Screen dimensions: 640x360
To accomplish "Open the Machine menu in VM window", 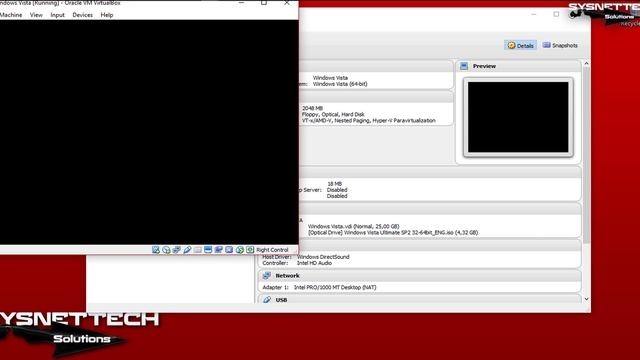I will [11, 15].
